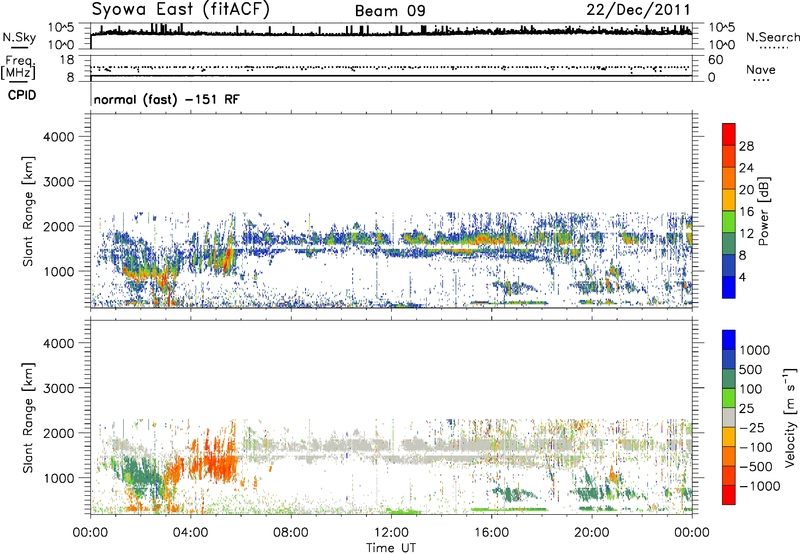Click the red top of Power colorbar
Image resolution: width=800 pixels, height=554 pixels.
(x=729, y=134)
